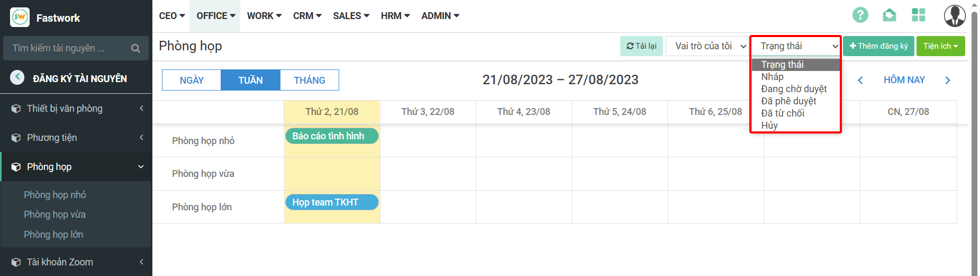The width and height of the screenshot is (980, 276).
Task: Click the user profile avatar
Action: click(955, 16)
